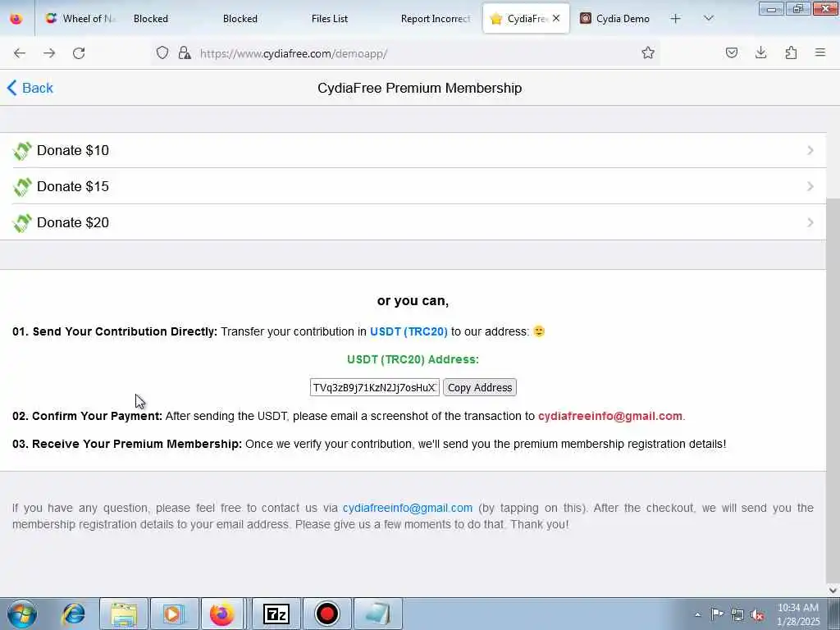The height and width of the screenshot is (630, 840).
Task: Close the CydiaFree tab
Action: pyautogui.click(x=556, y=18)
